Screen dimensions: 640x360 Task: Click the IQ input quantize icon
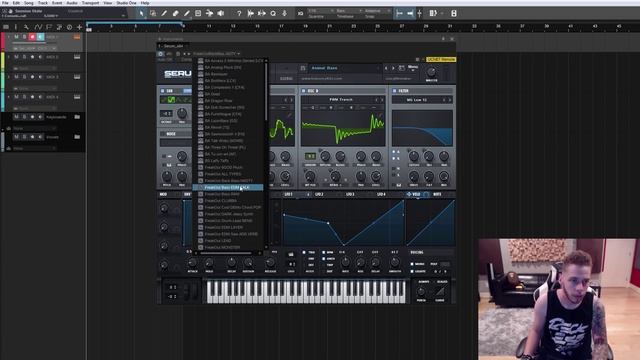pyautogui.click(x=300, y=13)
